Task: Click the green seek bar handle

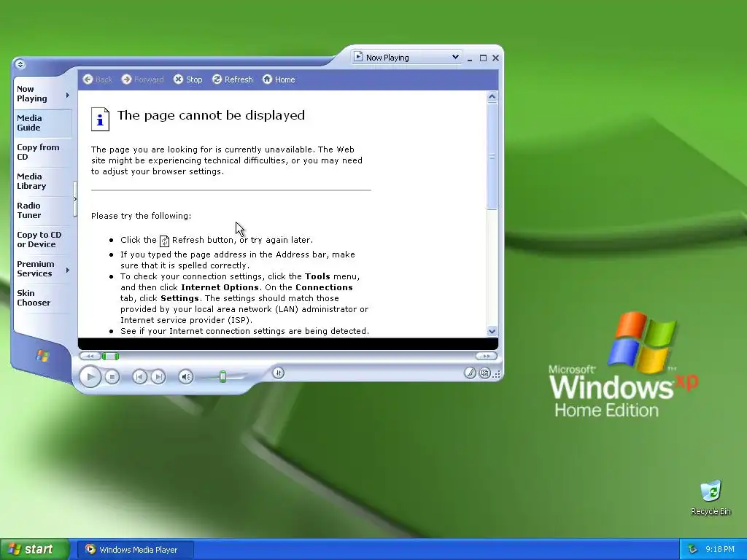Action: tap(111, 356)
